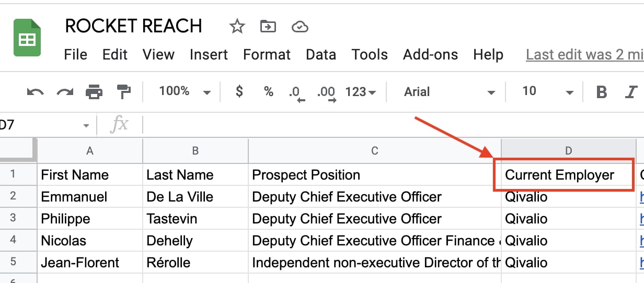Format as percent
The width and height of the screenshot is (644, 283).
point(269,92)
